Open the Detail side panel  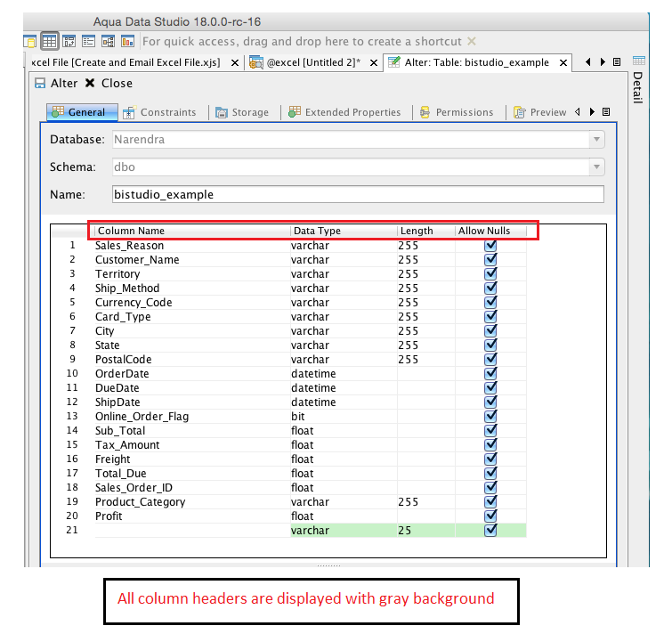(x=637, y=88)
